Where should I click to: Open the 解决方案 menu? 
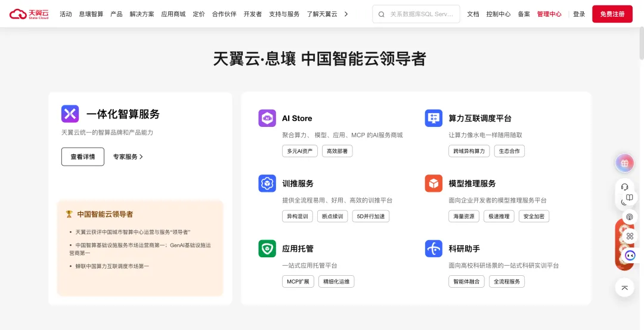click(x=142, y=14)
